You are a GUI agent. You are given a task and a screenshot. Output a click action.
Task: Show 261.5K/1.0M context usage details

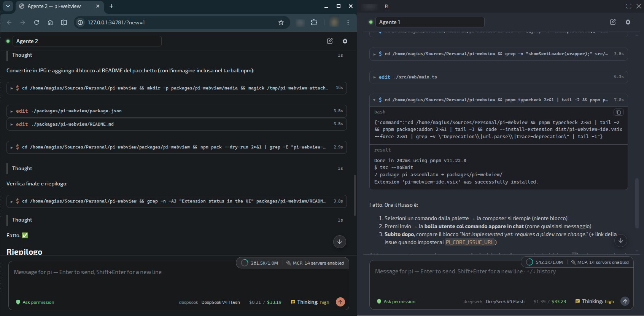(x=260, y=263)
